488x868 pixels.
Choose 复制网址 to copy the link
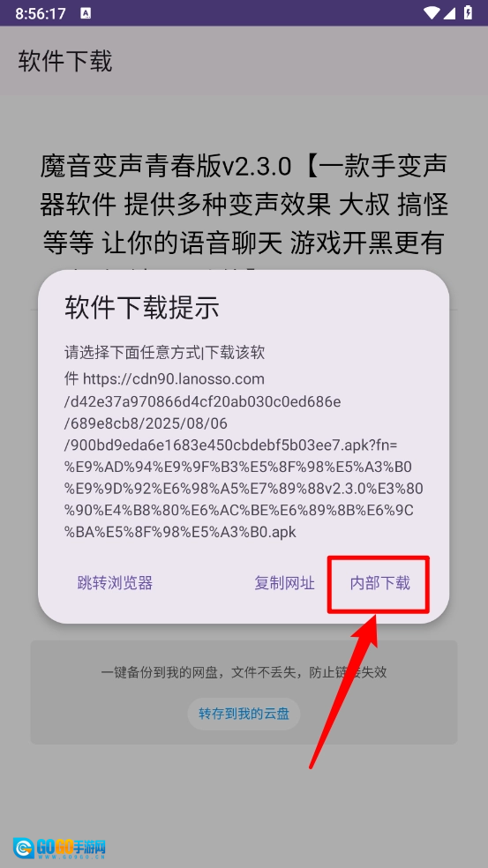click(284, 583)
